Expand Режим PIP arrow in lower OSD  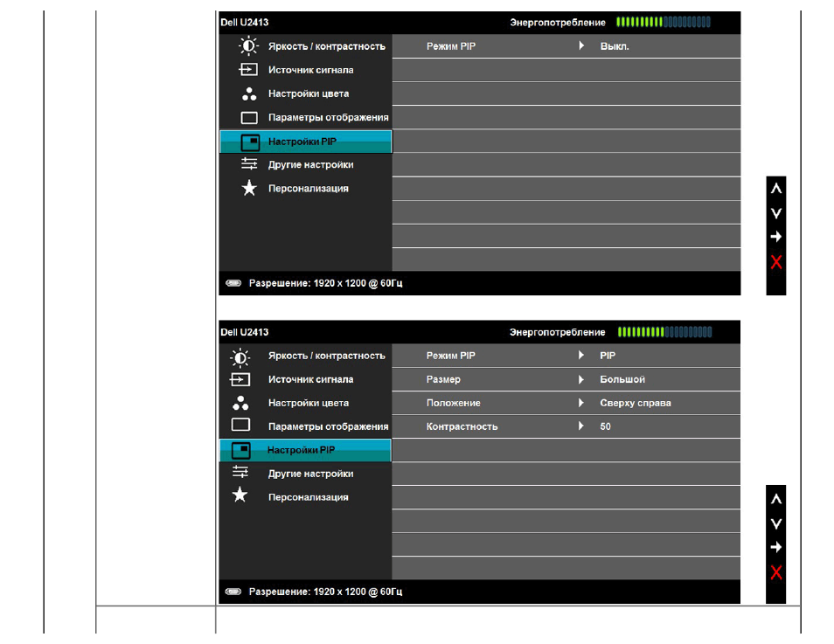[x=581, y=356]
